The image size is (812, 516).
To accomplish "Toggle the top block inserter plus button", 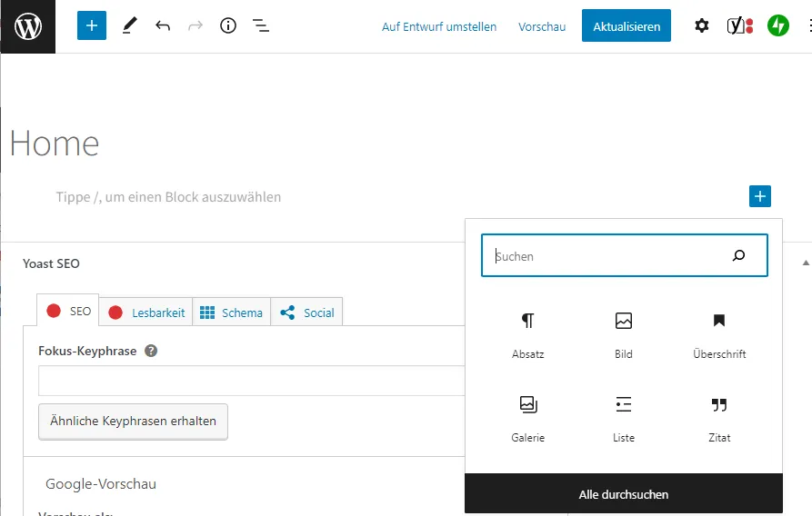I will tap(92, 25).
